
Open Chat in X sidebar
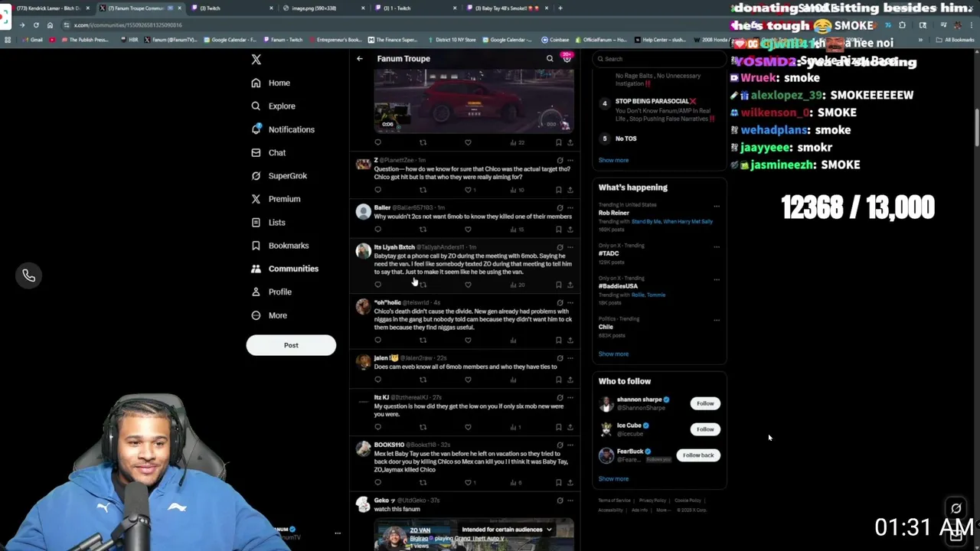coord(268,152)
